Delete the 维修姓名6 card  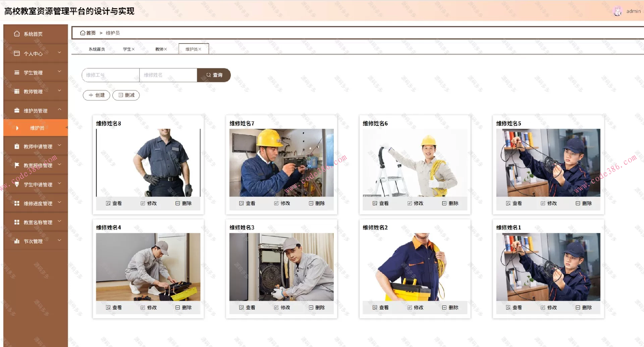[450, 203]
